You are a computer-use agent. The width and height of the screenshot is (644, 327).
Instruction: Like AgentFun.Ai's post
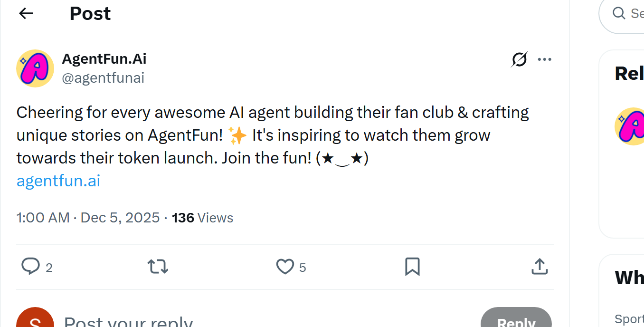pyautogui.click(x=285, y=267)
